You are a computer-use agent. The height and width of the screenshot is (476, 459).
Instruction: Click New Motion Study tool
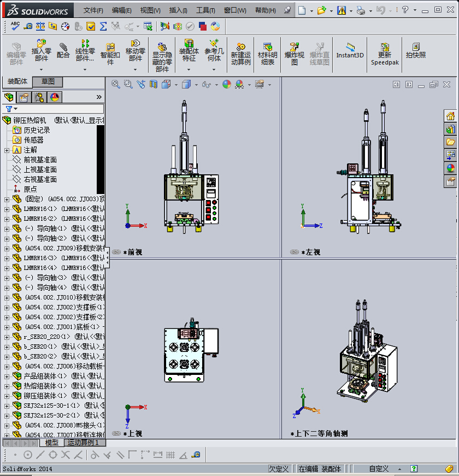pos(241,54)
